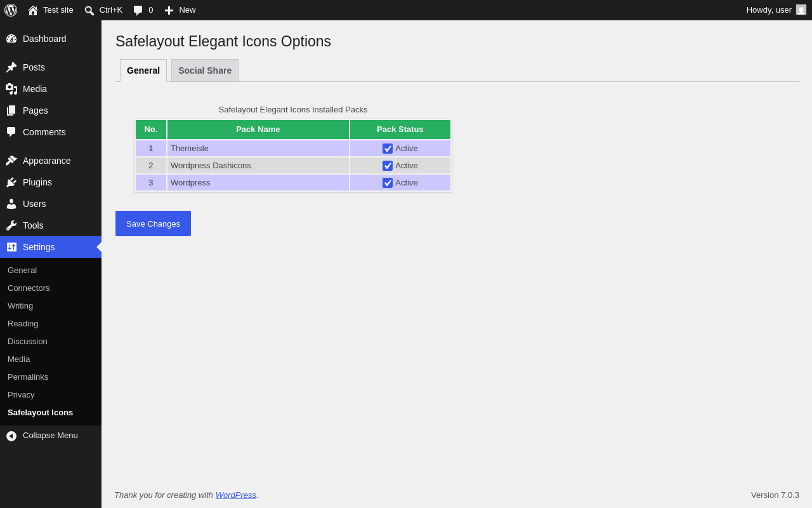Go to the Pages menu

click(51, 110)
